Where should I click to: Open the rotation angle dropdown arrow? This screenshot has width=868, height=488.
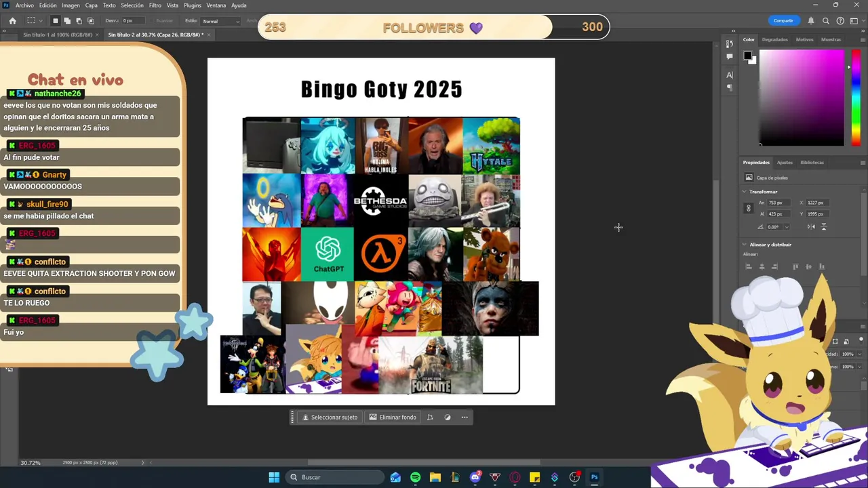point(787,227)
